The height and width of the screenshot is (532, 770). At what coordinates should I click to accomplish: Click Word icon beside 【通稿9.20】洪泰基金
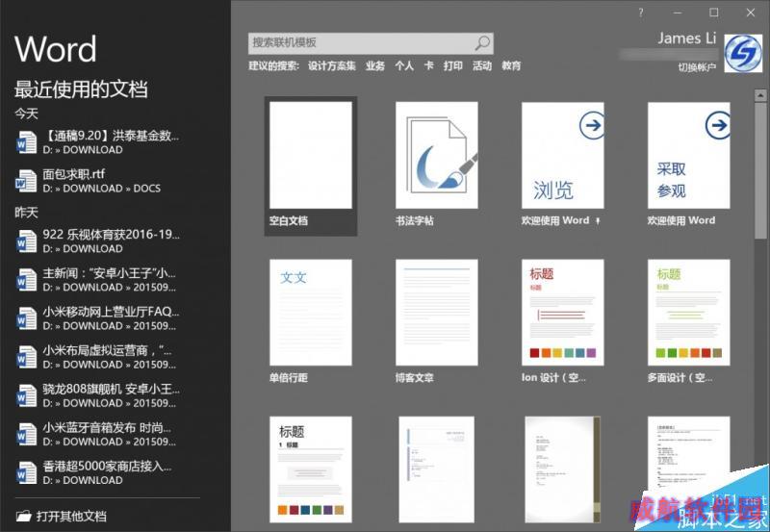coord(26,141)
